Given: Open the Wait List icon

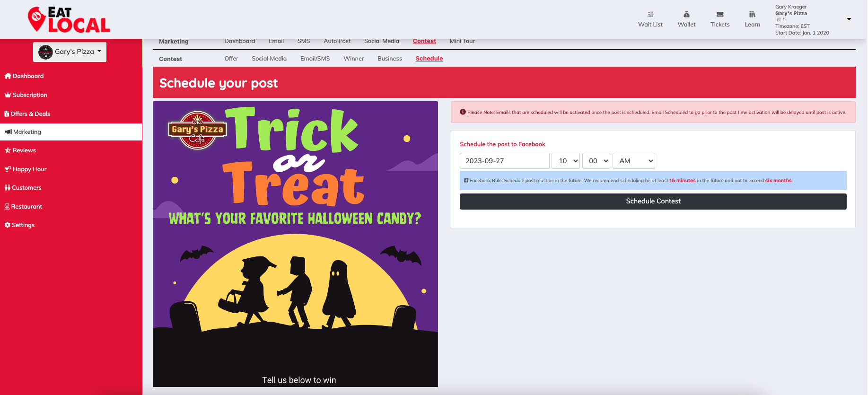Looking at the screenshot, I should [650, 15].
